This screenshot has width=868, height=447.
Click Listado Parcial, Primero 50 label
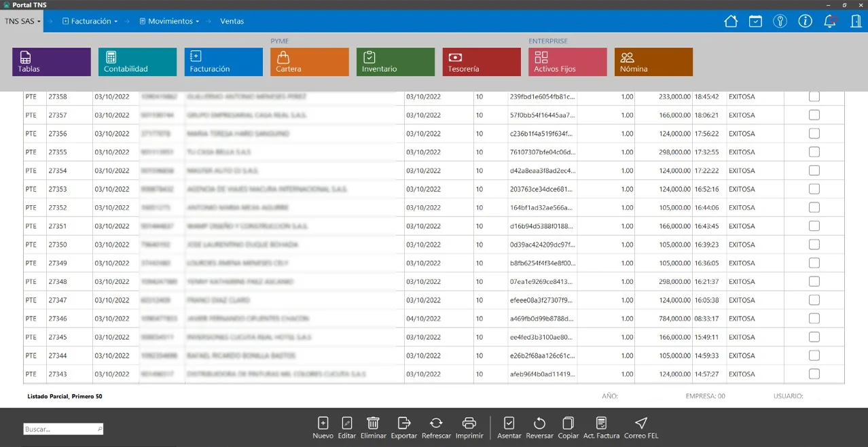[65, 396]
